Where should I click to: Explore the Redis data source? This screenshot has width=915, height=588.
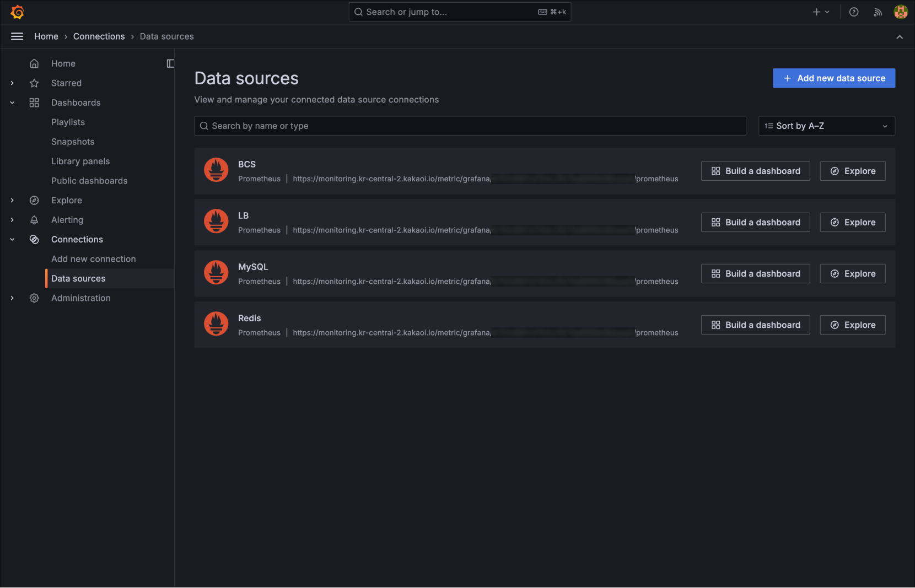pyautogui.click(x=853, y=325)
